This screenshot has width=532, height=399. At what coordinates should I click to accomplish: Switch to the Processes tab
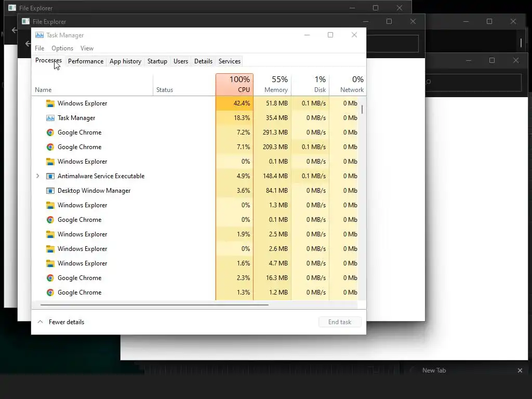click(48, 60)
